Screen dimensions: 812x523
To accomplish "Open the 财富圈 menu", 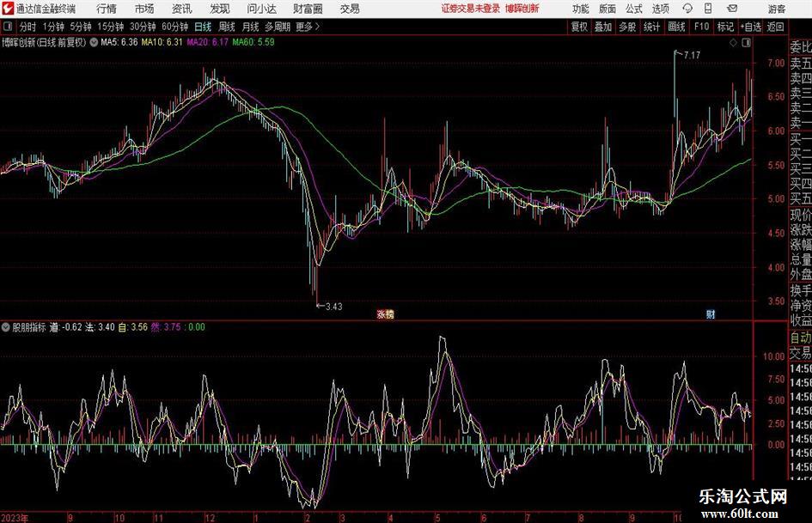I will 308,9.
